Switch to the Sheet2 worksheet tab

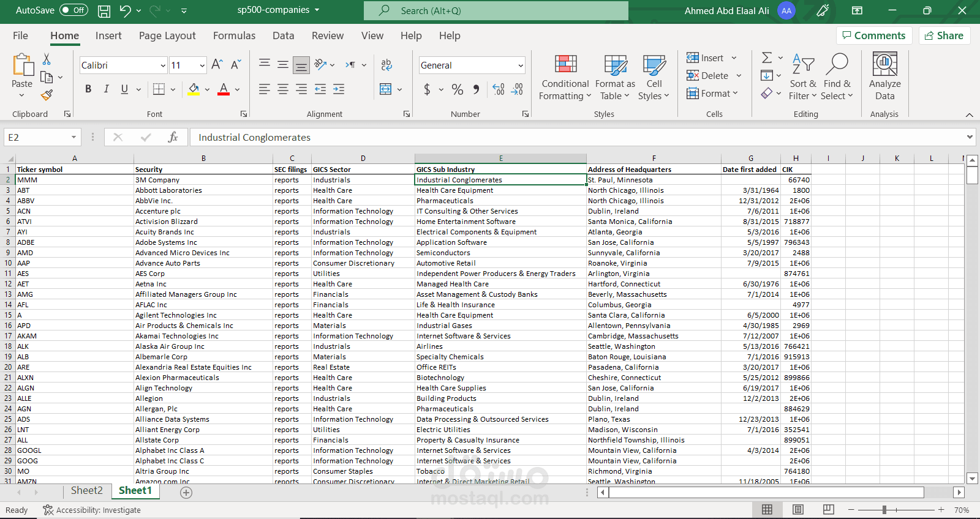[86, 491]
